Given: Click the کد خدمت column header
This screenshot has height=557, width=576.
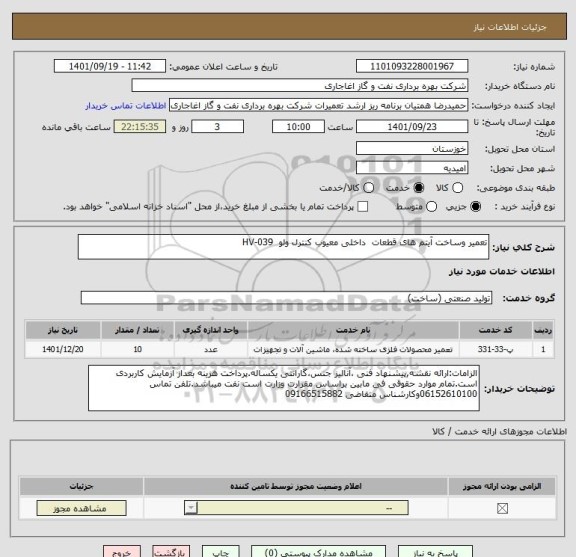Looking at the screenshot, I should coord(495,330).
